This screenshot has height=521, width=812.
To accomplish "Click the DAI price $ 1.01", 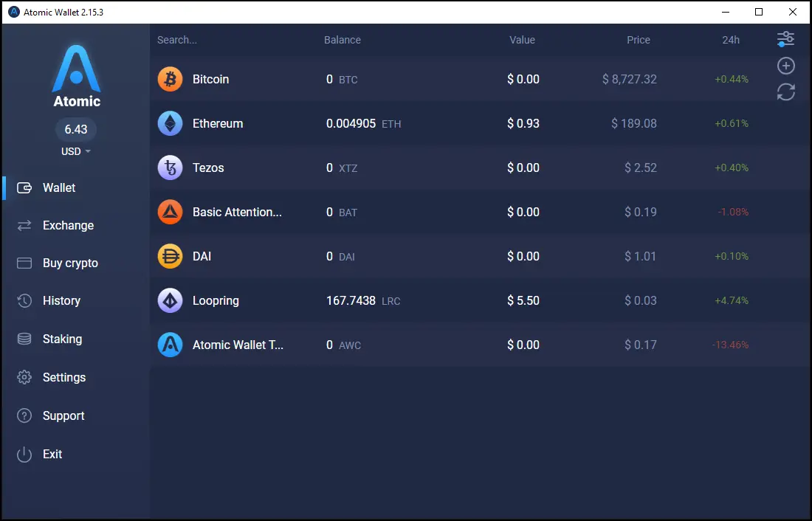I will [640, 256].
